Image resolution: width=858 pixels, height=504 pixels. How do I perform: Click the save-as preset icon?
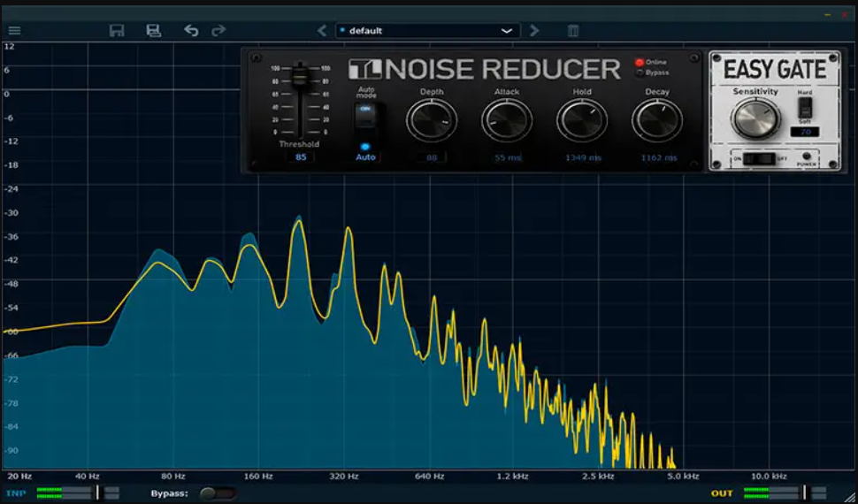[154, 31]
